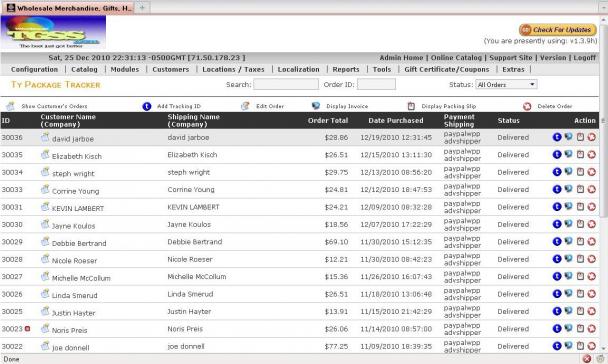Click red stop icon in status bar

point(587,359)
